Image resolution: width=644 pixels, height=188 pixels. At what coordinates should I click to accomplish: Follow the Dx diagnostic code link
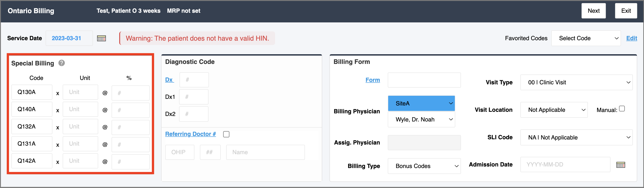click(x=169, y=80)
